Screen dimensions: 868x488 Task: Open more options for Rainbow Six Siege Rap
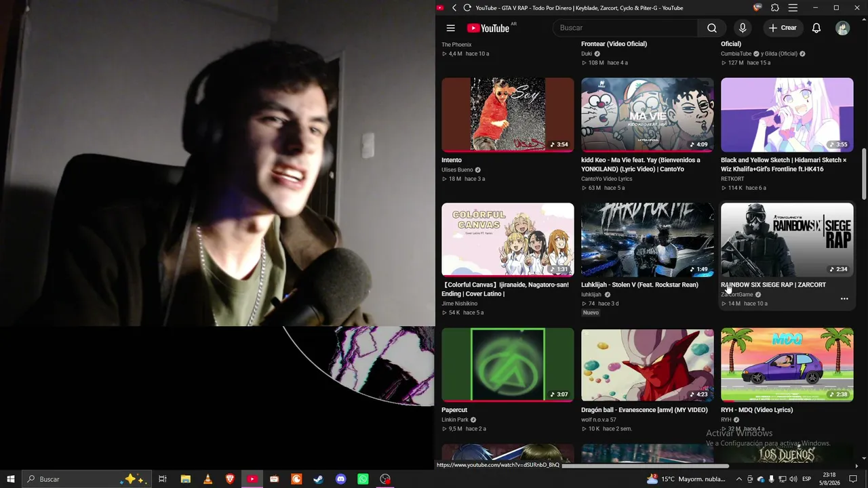[844, 299]
